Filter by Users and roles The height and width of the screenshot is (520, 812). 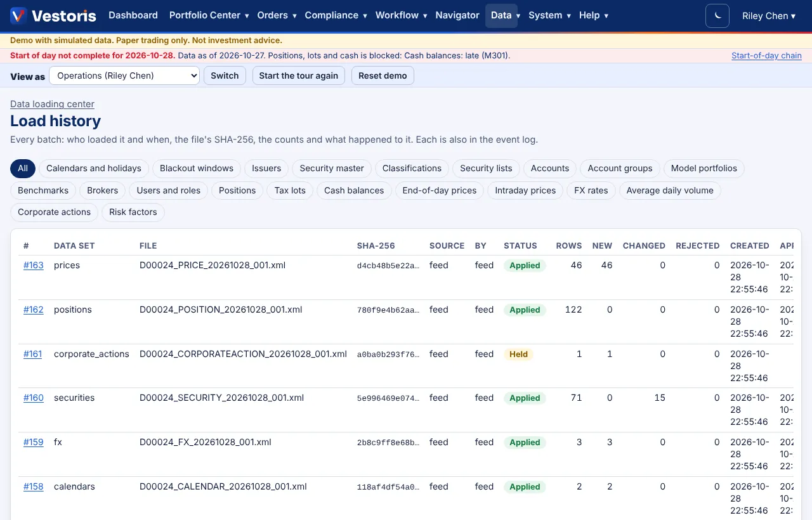coord(169,190)
